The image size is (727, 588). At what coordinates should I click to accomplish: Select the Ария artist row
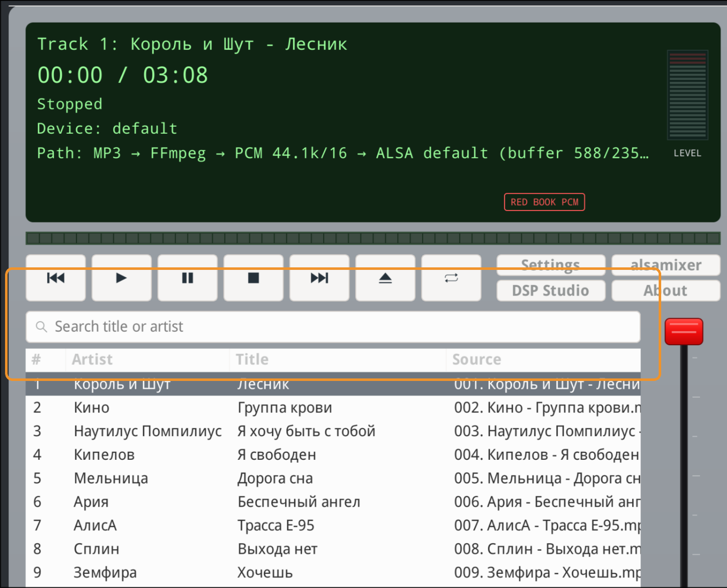point(91,502)
